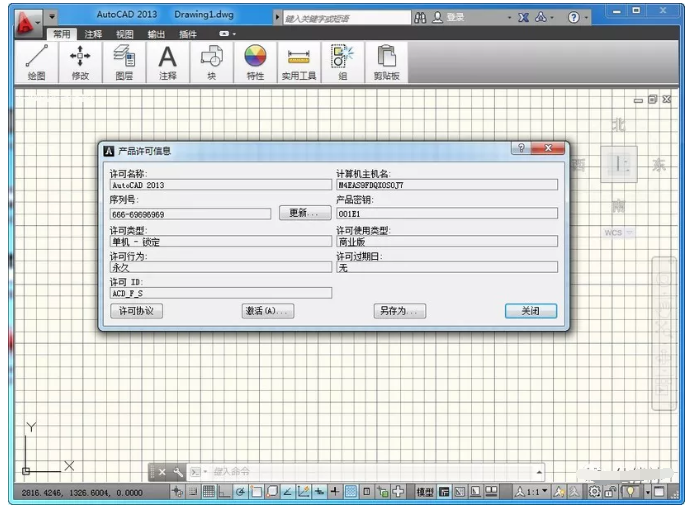Open the 实用工具 (Utilities) ruler panel
This screenshot has height=510, width=694.
pos(299,62)
